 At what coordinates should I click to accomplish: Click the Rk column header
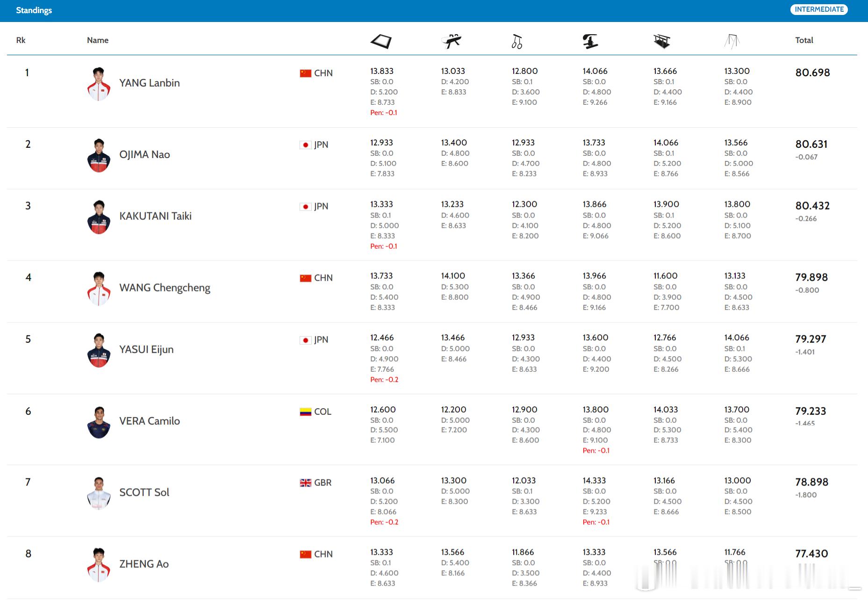coord(21,40)
